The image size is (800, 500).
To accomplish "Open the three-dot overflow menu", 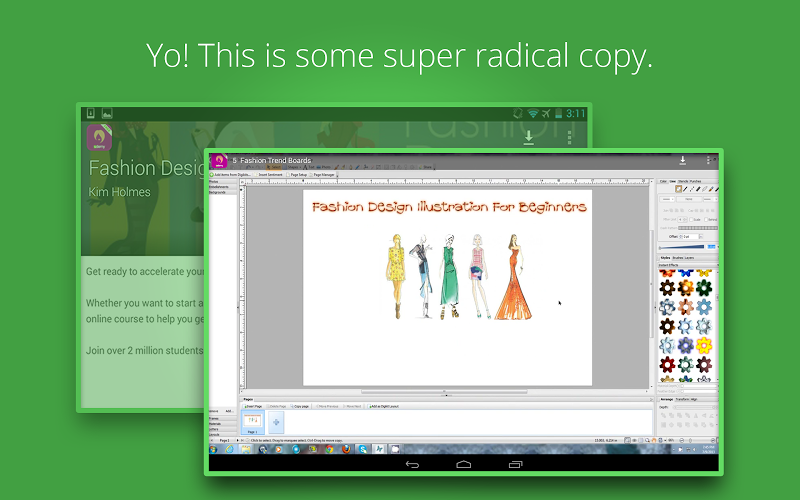I will click(708, 160).
